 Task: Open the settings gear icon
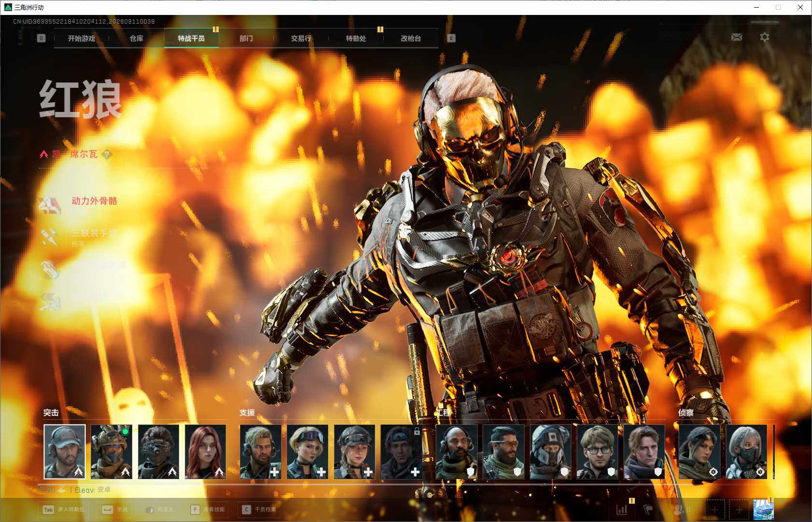[765, 37]
